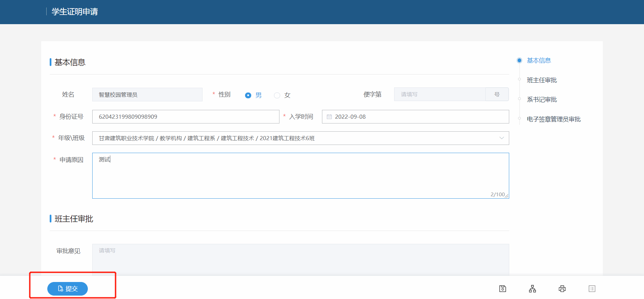Click the save (floppy disk) icon

(x=502, y=289)
